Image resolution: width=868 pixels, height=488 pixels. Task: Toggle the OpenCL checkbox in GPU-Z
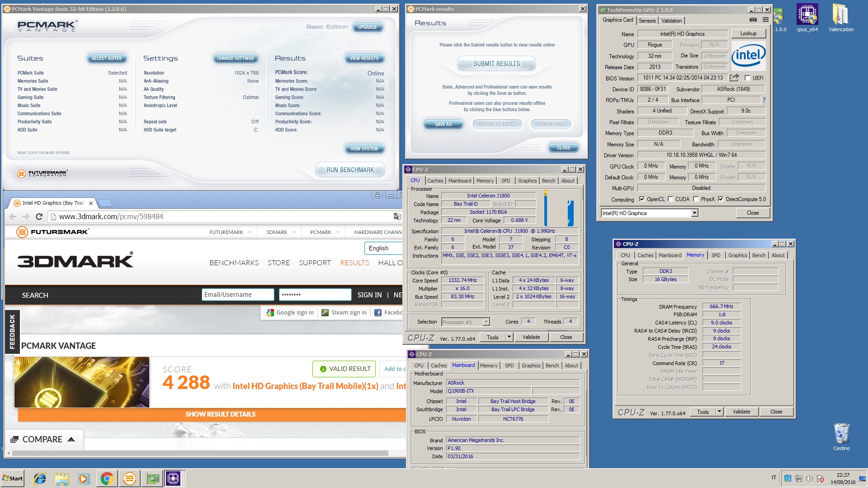coord(642,199)
